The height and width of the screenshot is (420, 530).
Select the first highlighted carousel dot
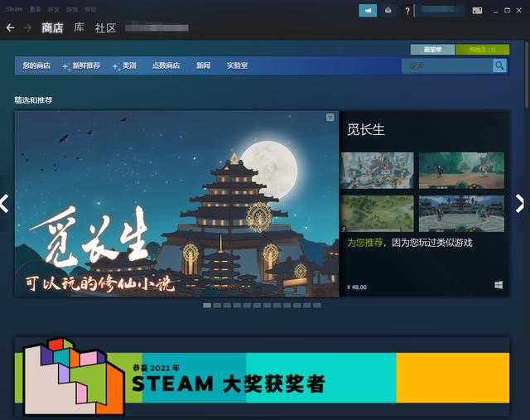click(207, 306)
